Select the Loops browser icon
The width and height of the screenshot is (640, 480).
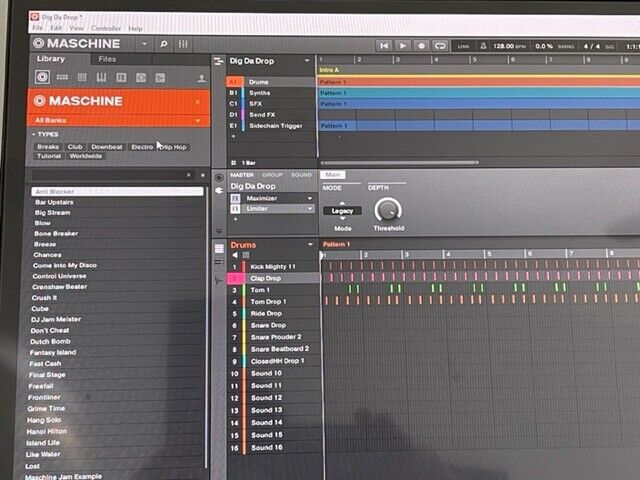pyautogui.click(x=141, y=78)
